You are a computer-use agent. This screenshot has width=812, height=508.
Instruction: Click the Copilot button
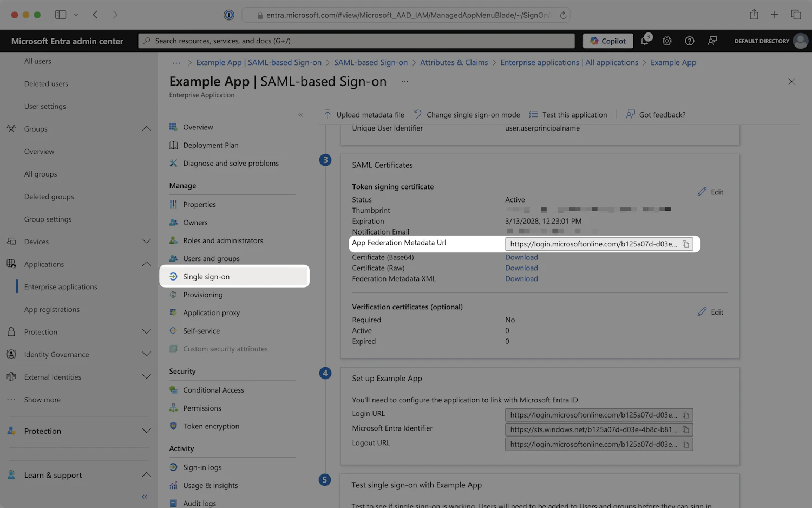[608, 41]
